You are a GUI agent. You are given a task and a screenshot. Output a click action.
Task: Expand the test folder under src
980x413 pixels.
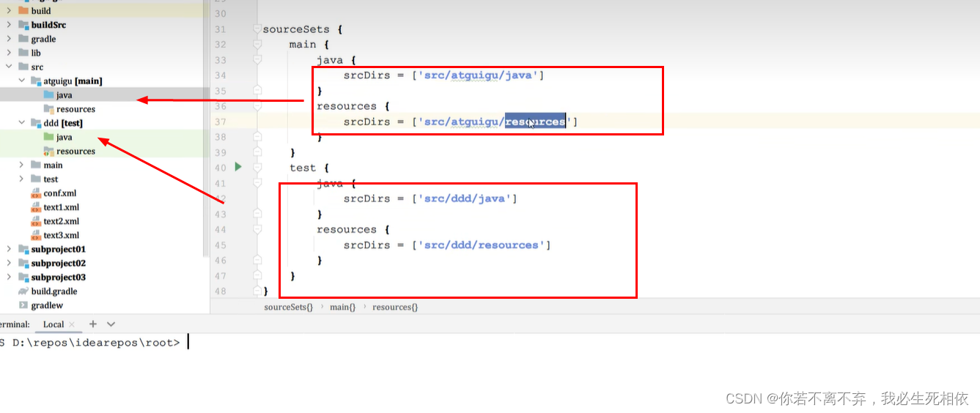point(22,179)
